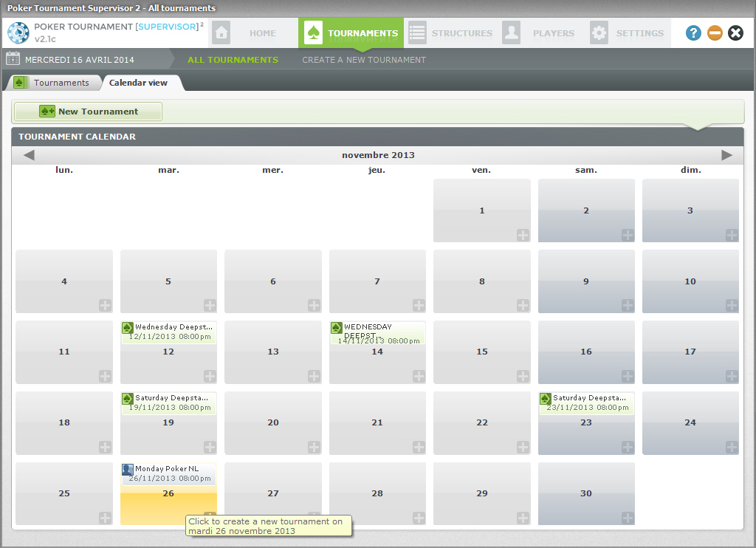
Task: Open the Settings gear section
Action: point(628,33)
